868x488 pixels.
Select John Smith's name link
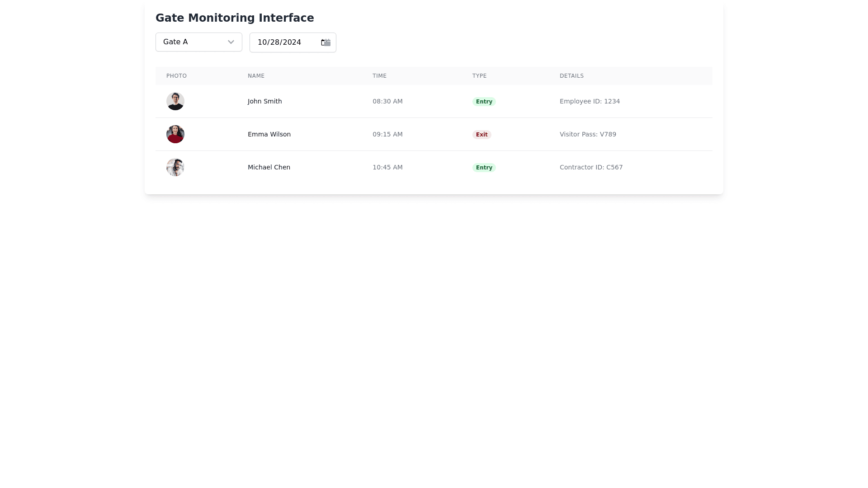264,101
